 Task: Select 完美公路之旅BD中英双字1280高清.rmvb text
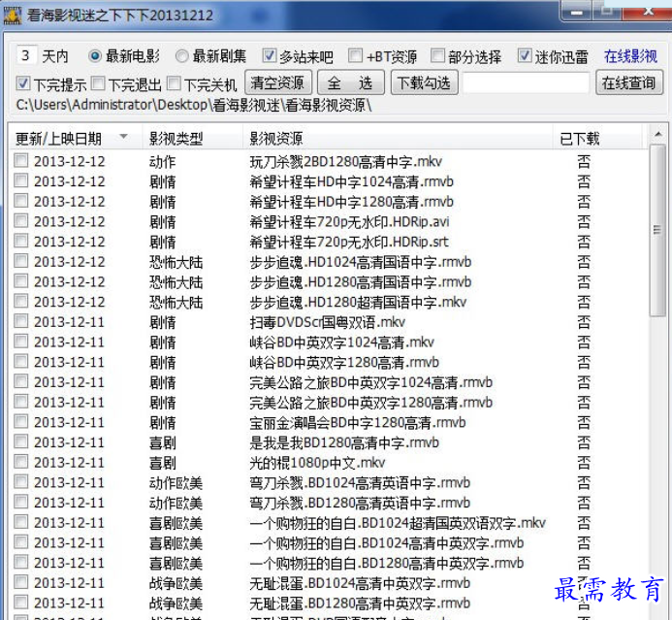[x=371, y=403]
